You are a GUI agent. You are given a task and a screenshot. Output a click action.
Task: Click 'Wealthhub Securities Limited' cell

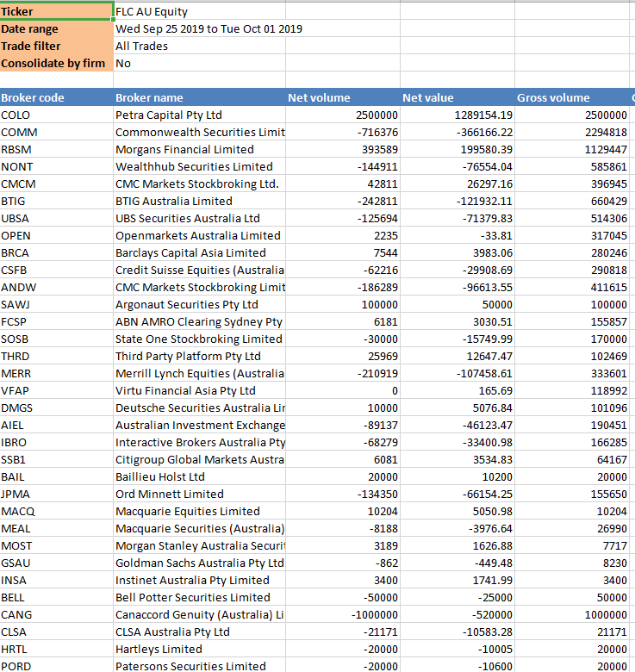coord(200,166)
